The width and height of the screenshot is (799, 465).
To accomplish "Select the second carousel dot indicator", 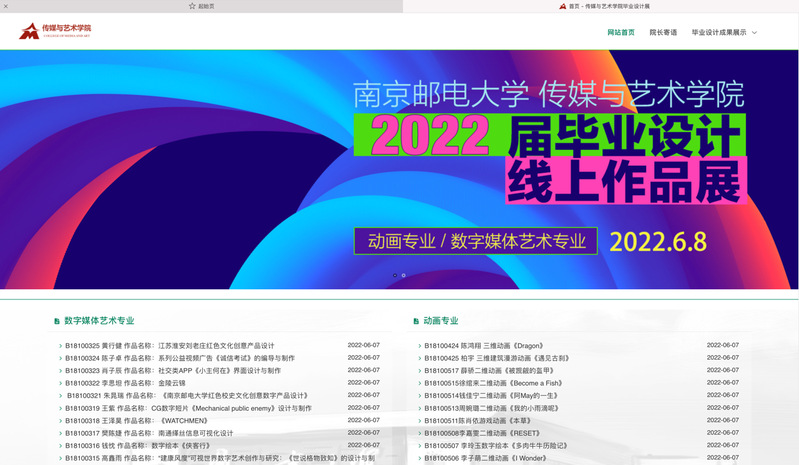I will pyautogui.click(x=404, y=275).
